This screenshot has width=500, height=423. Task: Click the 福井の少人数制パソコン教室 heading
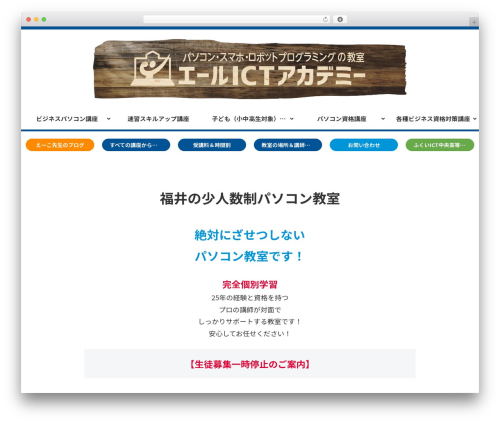[x=250, y=199]
